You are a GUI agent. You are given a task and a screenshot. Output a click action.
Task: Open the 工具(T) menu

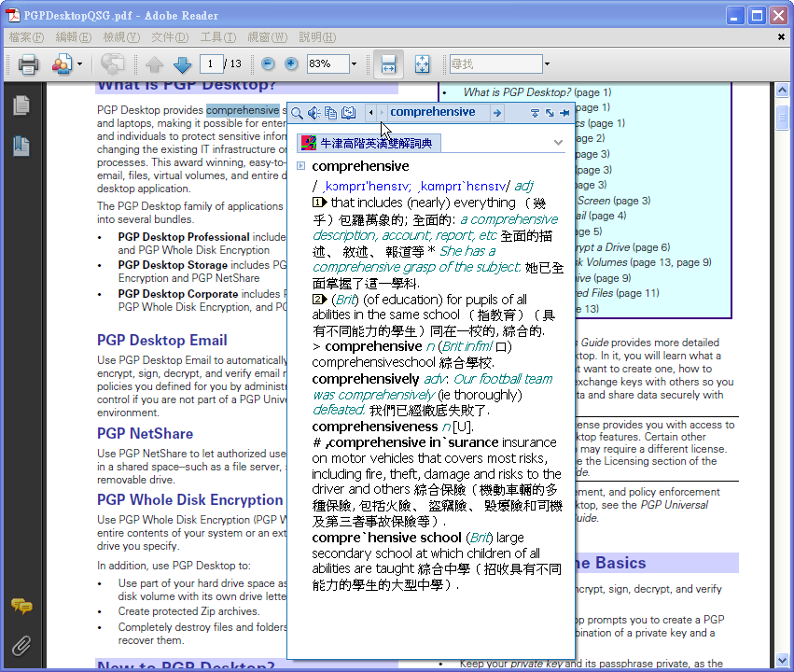click(218, 37)
